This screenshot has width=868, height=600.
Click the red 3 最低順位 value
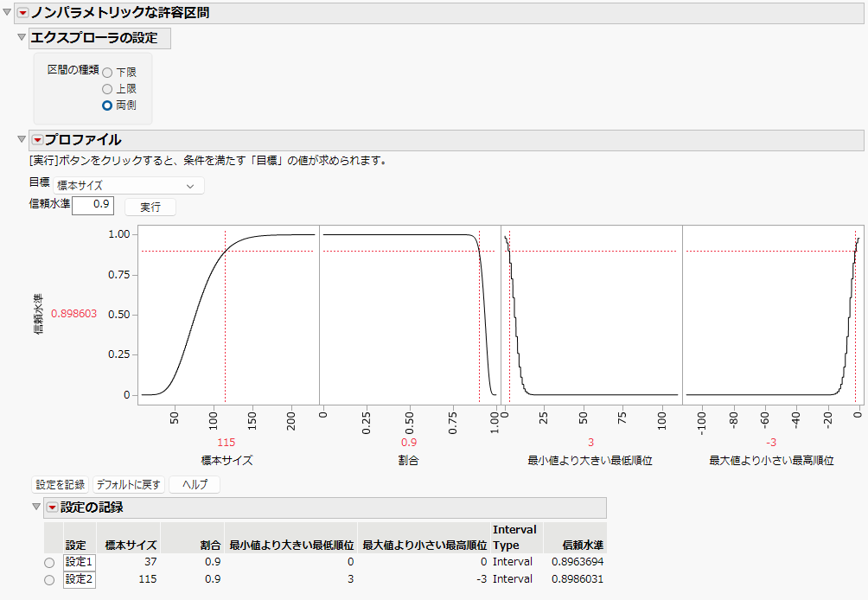[590, 443]
